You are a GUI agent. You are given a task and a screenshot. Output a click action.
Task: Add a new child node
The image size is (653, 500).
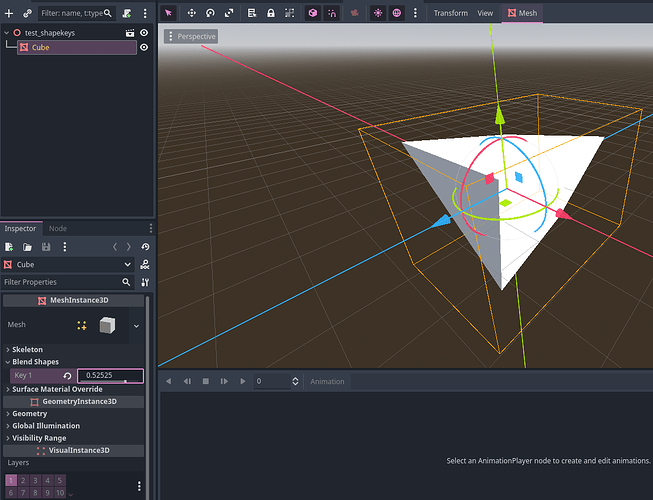coord(9,13)
